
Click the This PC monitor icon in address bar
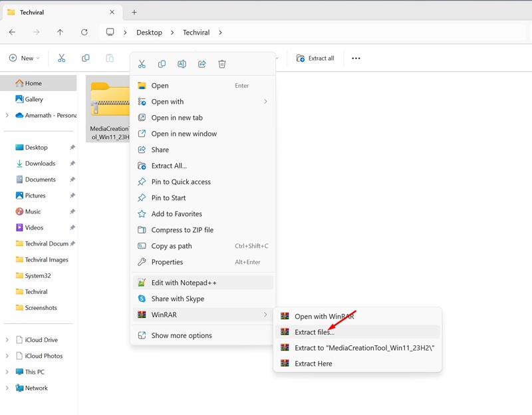pyautogui.click(x=110, y=32)
